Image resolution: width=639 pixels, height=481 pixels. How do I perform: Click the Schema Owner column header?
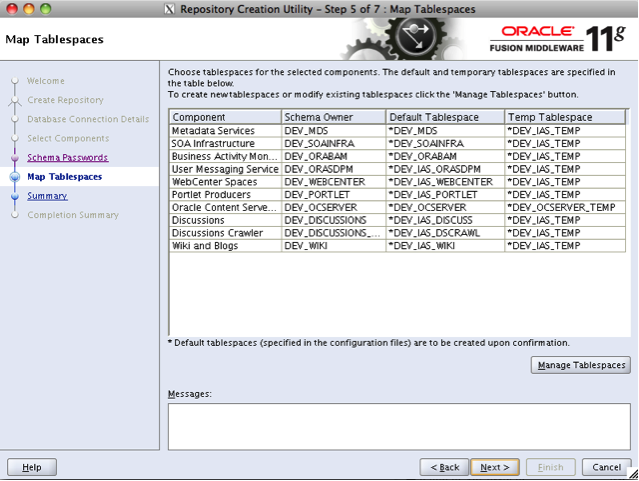(332, 117)
